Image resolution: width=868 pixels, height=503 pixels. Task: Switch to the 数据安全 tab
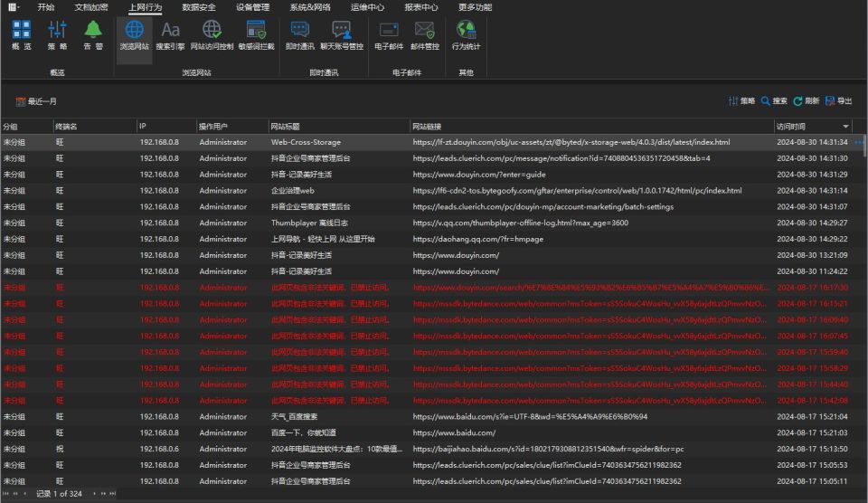[199, 7]
